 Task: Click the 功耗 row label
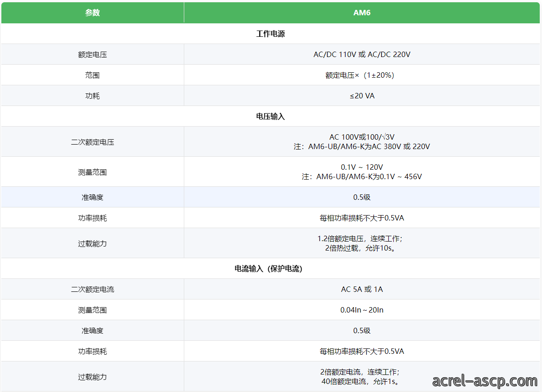(93, 96)
